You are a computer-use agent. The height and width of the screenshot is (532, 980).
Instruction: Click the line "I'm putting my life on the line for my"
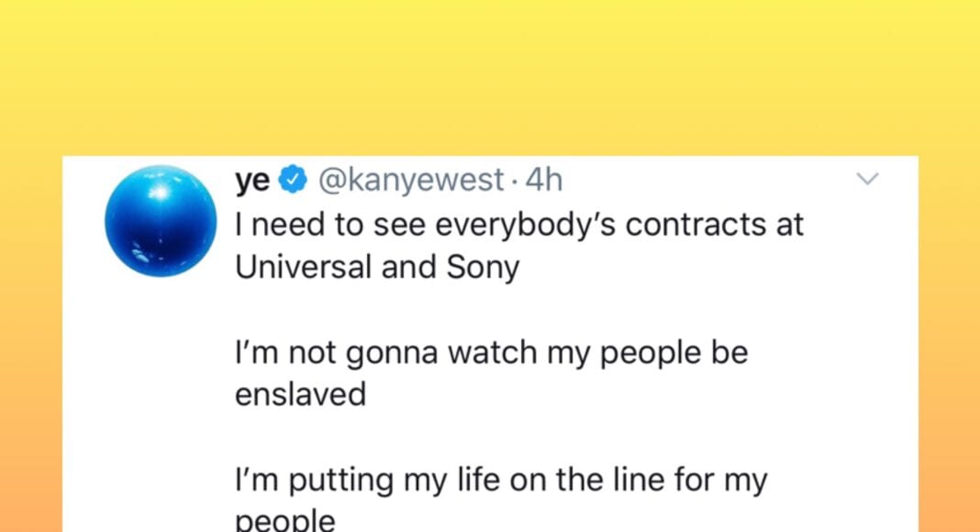pos(500,481)
